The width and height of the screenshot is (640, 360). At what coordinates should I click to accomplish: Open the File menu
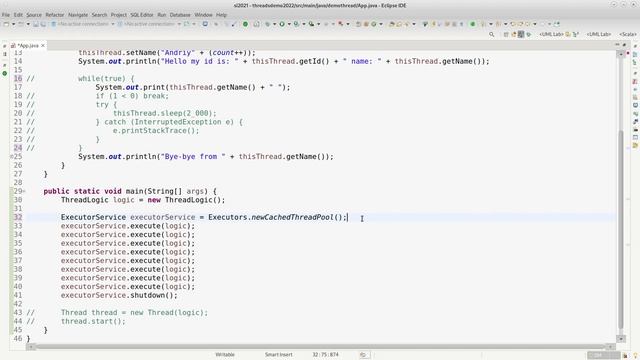pos(6,15)
